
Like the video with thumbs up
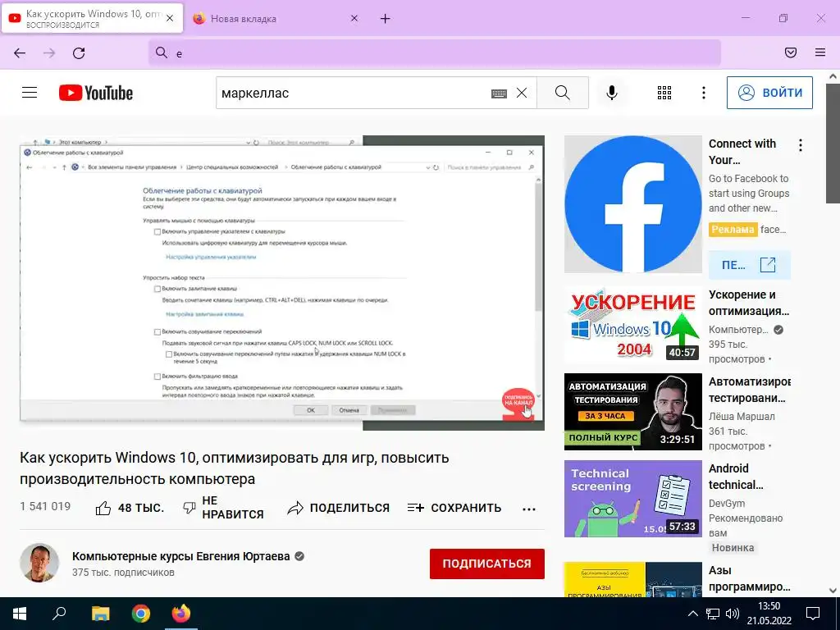pos(129,508)
